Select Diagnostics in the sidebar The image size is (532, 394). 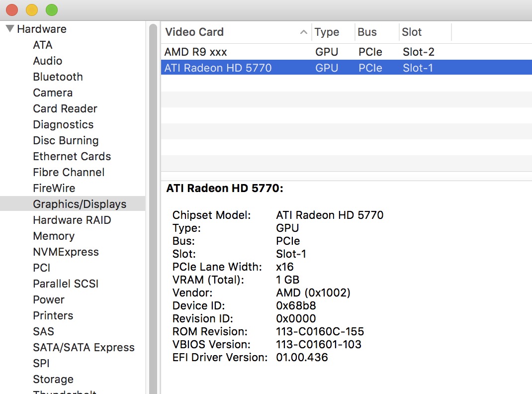tap(63, 124)
